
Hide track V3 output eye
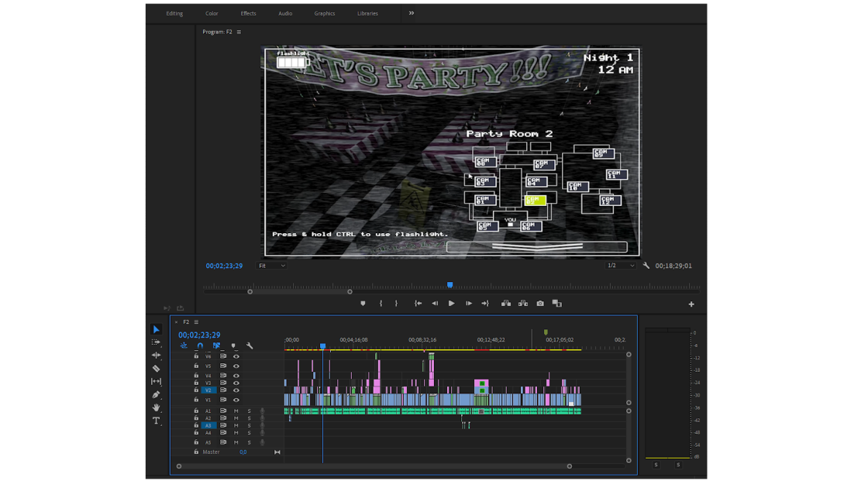(x=236, y=383)
